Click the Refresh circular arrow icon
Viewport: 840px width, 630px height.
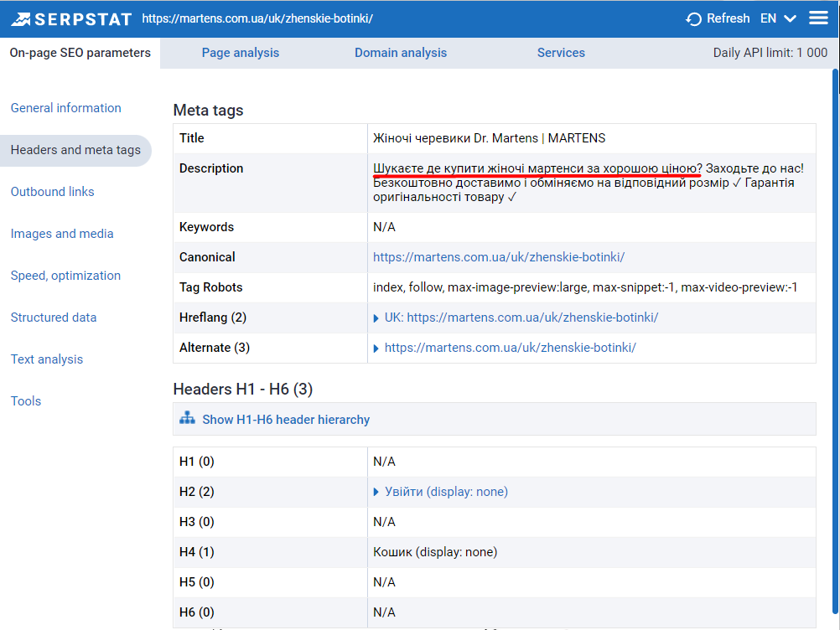coord(693,18)
